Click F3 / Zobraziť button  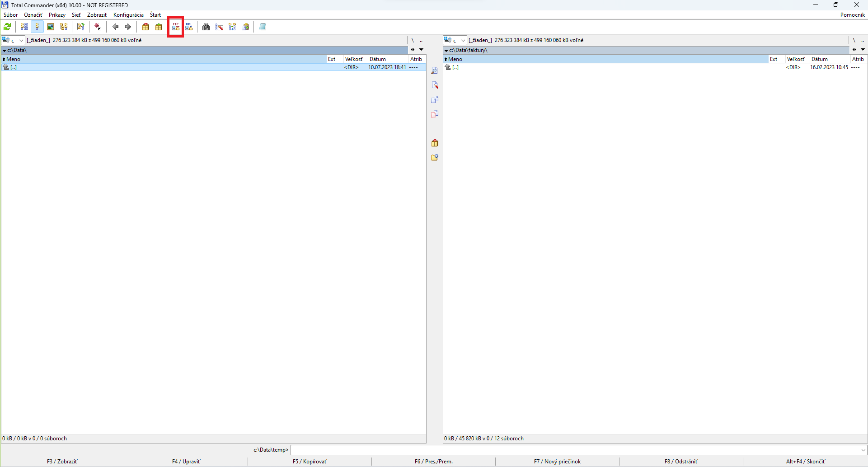[x=62, y=462]
